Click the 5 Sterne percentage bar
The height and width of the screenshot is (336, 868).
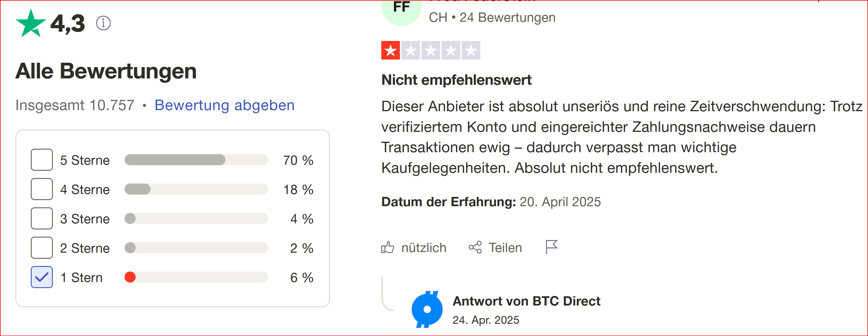(196, 160)
